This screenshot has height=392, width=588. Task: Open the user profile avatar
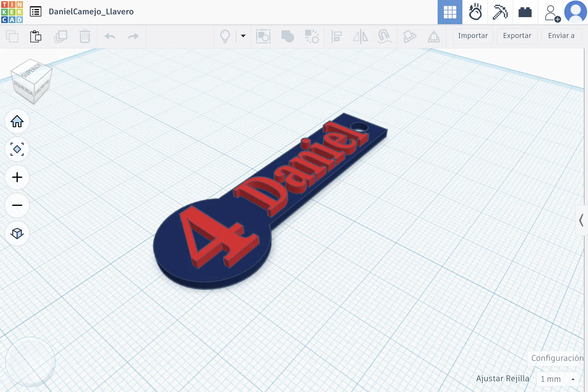[x=576, y=12]
